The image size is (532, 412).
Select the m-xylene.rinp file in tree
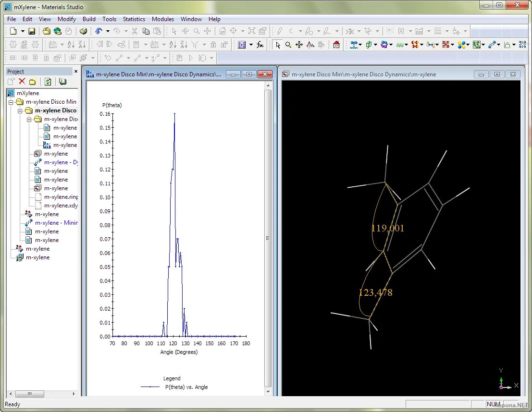[x=60, y=197]
